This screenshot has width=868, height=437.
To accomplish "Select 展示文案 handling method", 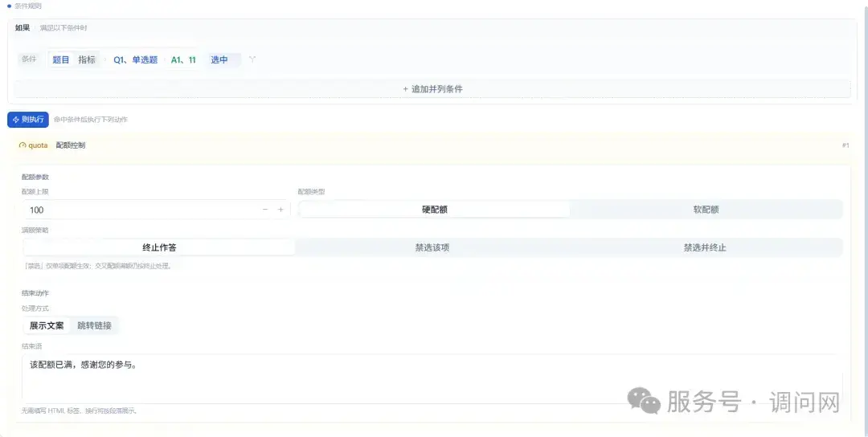I will click(x=47, y=326).
